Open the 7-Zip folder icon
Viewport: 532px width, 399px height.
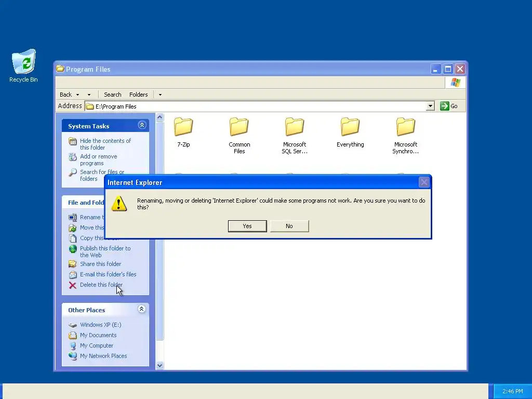click(x=183, y=127)
